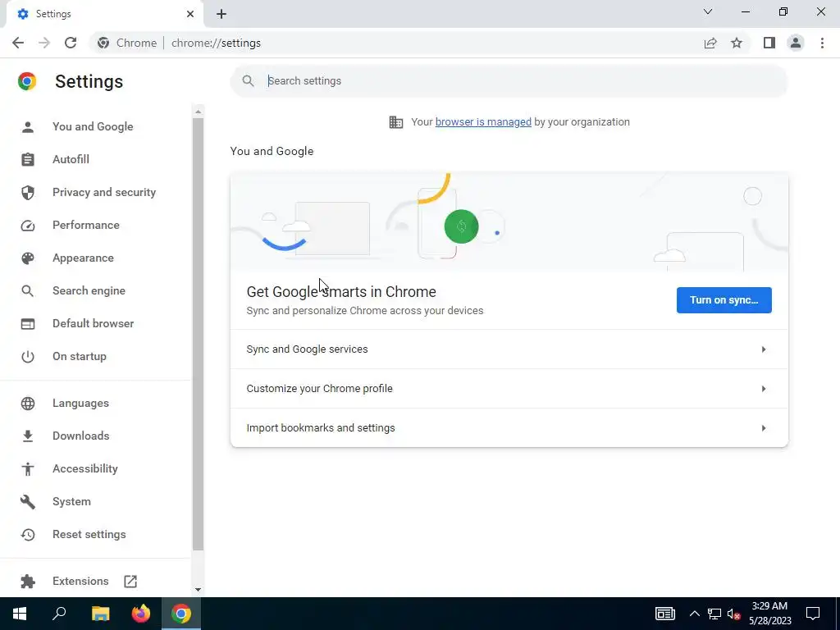Open File Explorer from taskbar

coord(100,614)
